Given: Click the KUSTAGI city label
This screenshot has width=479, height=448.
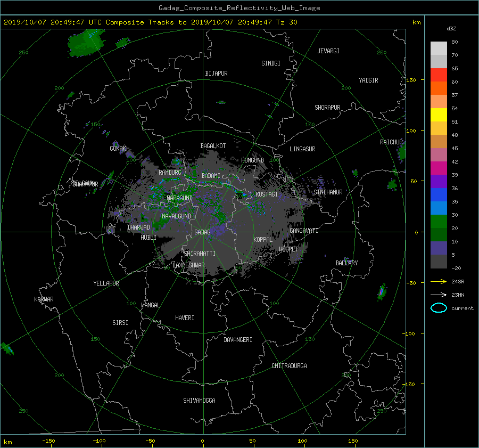Looking at the screenshot, I should pyautogui.click(x=267, y=194).
